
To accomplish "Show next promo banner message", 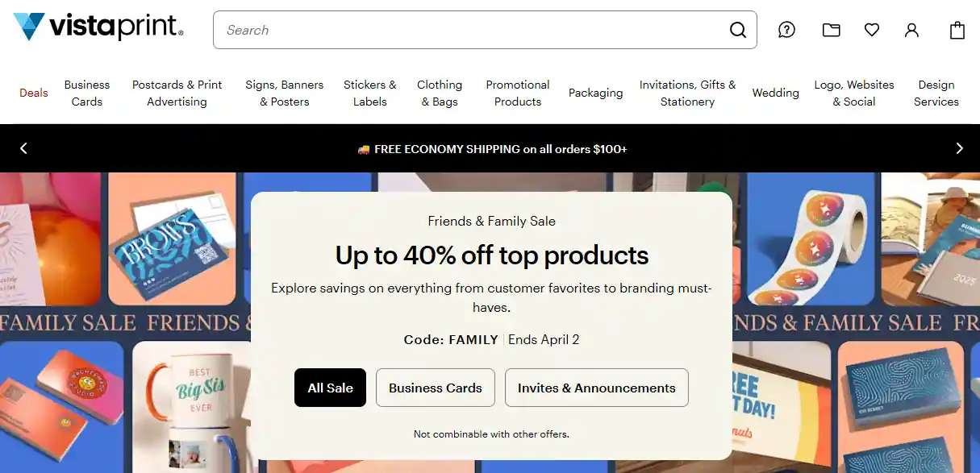I will tap(959, 148).
